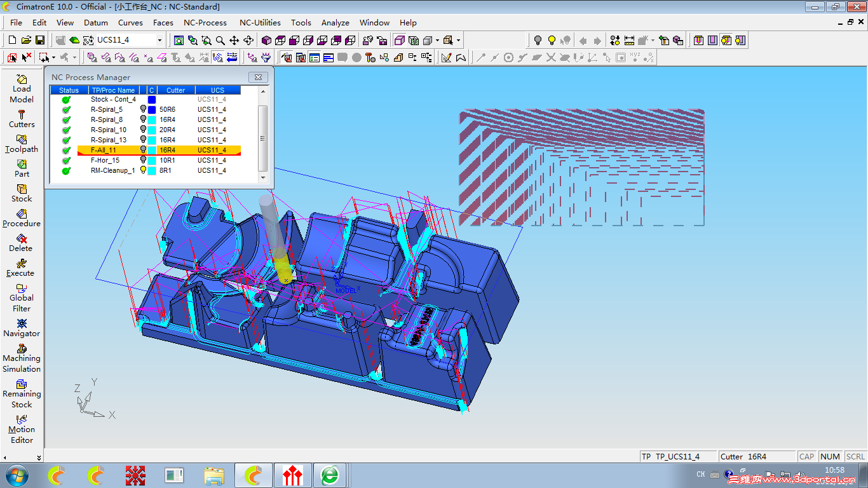The image size is (868, 488).
Task: Open the Stock tool in sidebar
Action: pyautogui.click(x=22, y=193)
